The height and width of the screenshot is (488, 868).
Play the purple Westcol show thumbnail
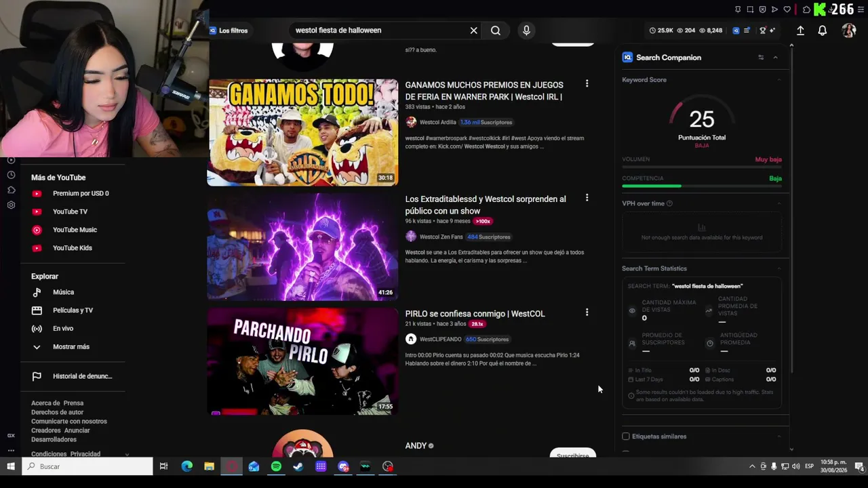click(302, 247)
